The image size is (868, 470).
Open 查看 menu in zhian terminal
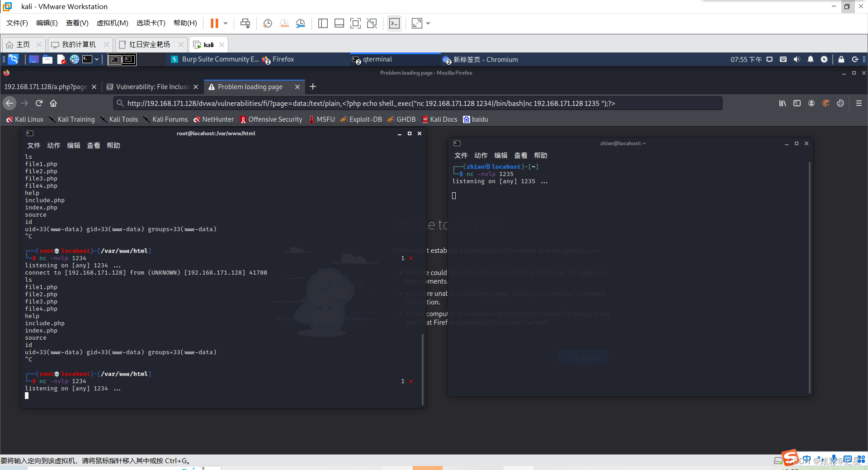click(x=521, y=155)
